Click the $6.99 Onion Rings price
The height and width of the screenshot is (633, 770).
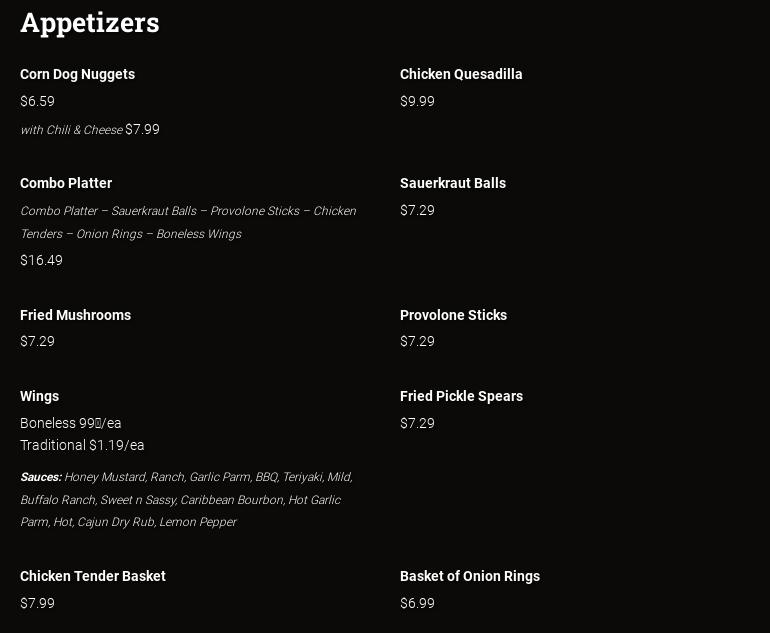(x=417, y=604)
